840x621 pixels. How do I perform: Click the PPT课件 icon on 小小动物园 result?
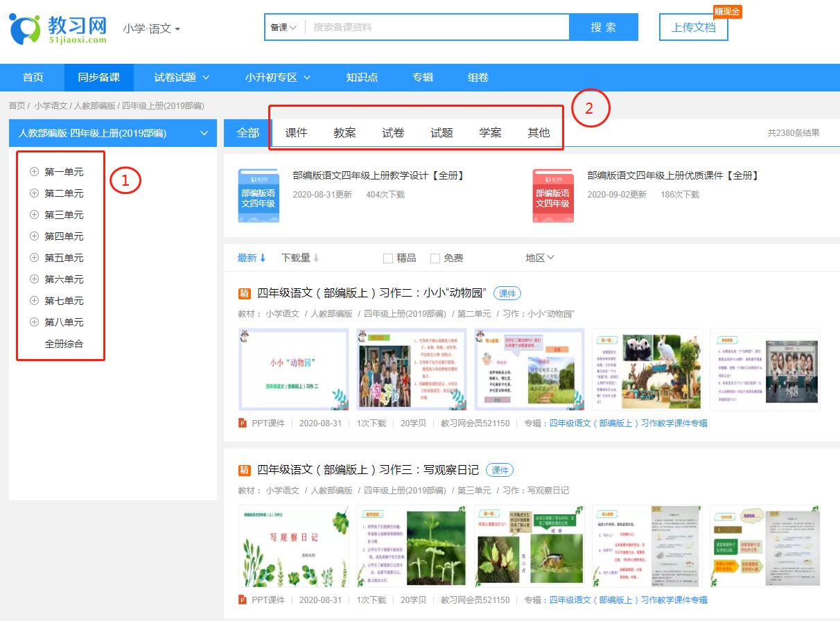(243, 423)
